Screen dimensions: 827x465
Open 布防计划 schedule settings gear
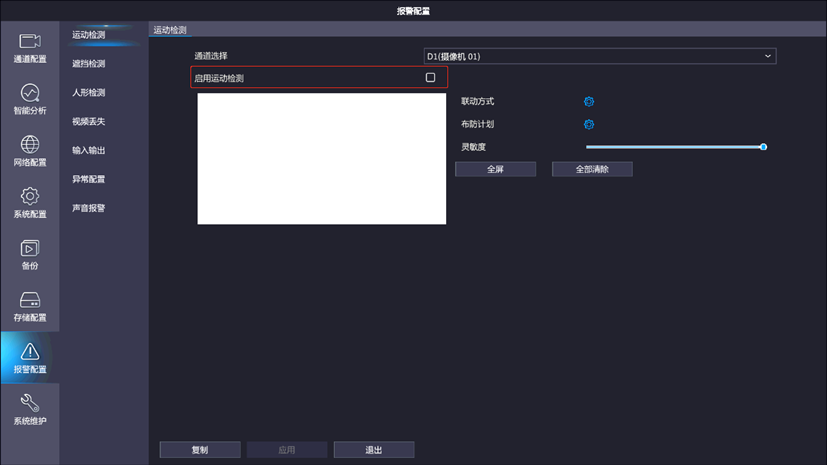(x=589, y=124)
